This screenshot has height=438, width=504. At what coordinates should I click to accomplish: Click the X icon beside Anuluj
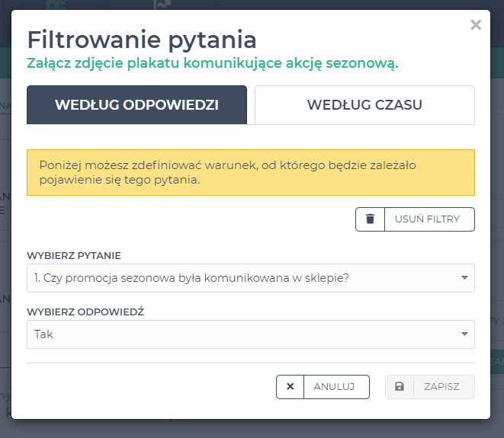pos(290,387)
